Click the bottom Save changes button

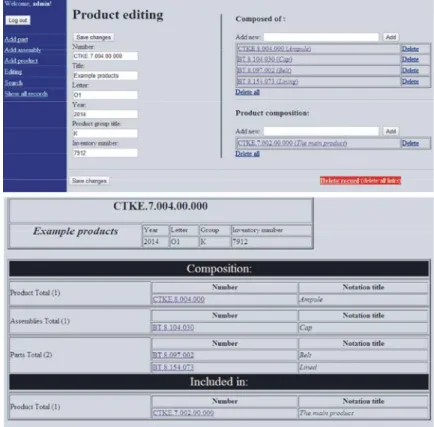point(89,181)
